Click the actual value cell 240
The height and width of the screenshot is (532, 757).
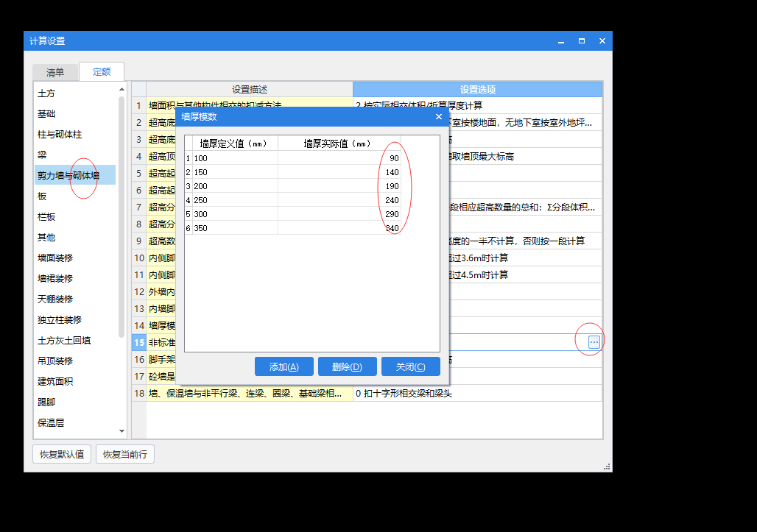point(339,200)
